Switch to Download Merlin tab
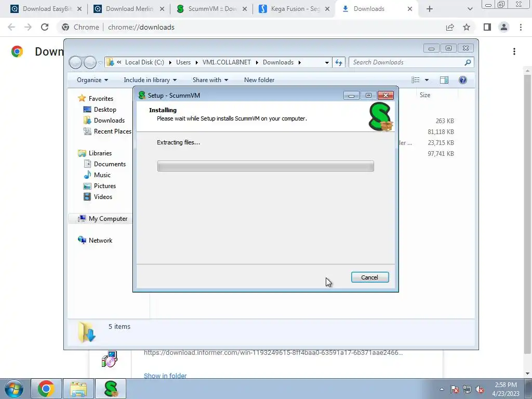Screen dimensions: 532x399 point(129,9)
